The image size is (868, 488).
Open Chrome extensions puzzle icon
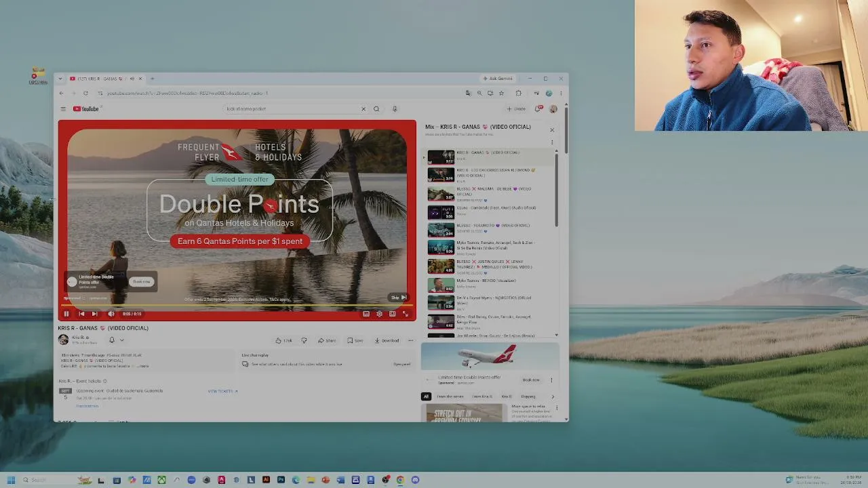(x=519, y=93)
